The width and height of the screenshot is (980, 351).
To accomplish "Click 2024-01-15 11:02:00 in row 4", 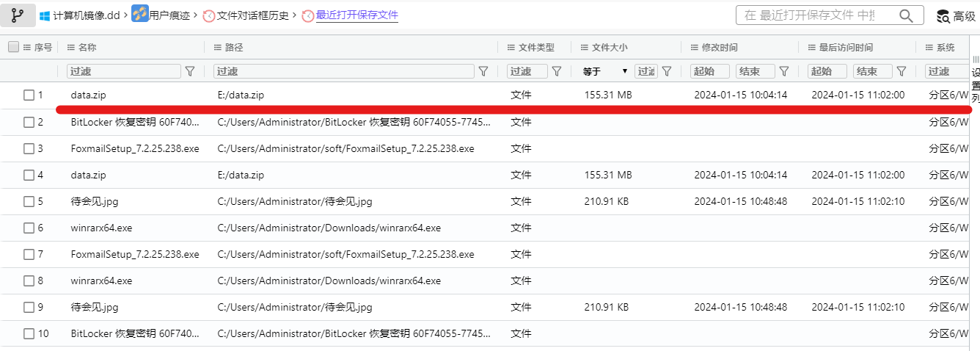I will [858, 175].
